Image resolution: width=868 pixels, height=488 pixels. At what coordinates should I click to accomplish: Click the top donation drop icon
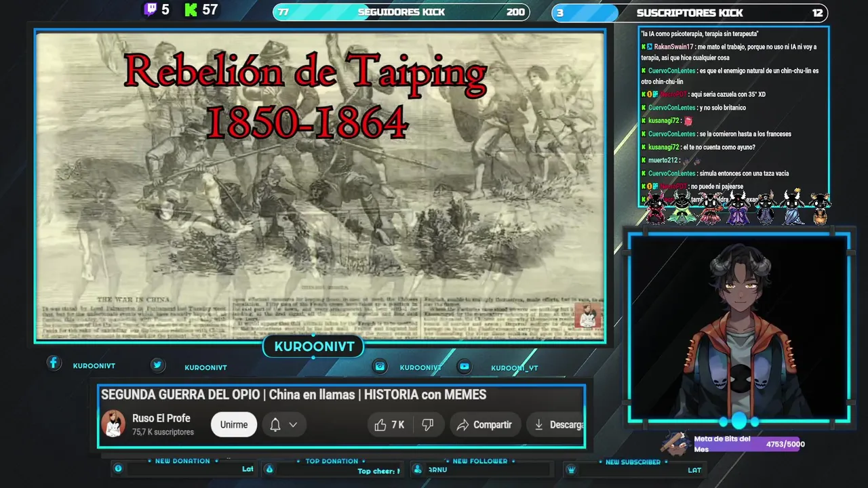(269, 469)
